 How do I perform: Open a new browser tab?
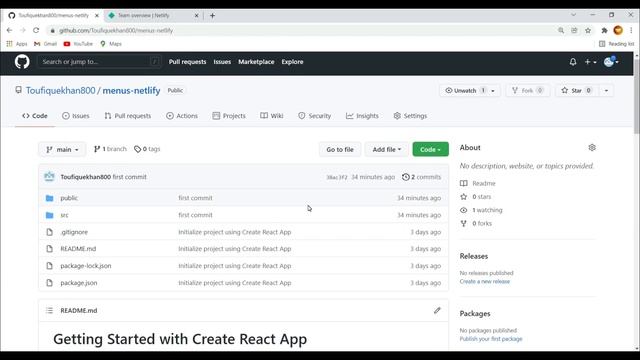click(x=212, y=16)
